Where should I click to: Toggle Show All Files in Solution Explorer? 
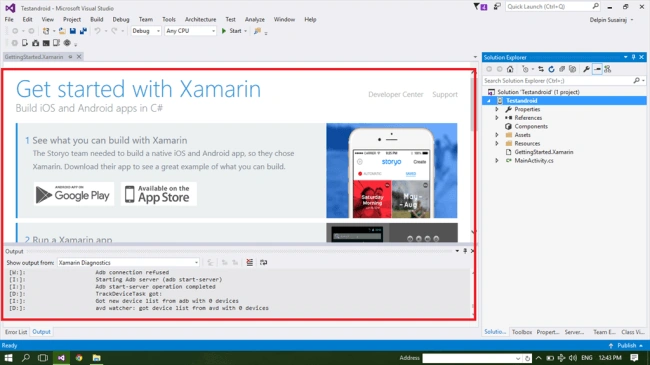(x=573, y=69)
